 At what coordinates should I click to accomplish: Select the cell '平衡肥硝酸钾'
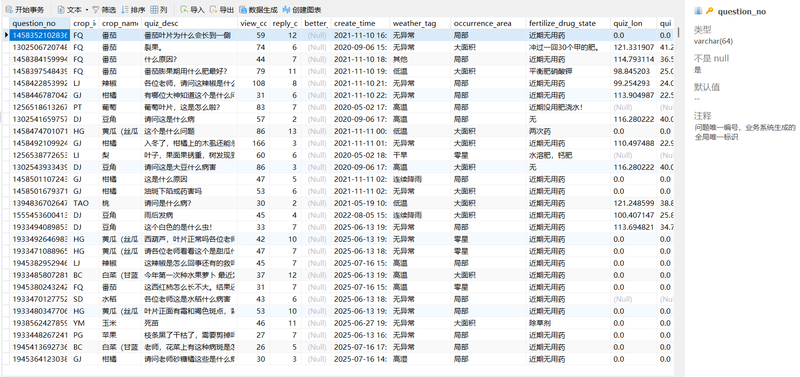[568, 71]
